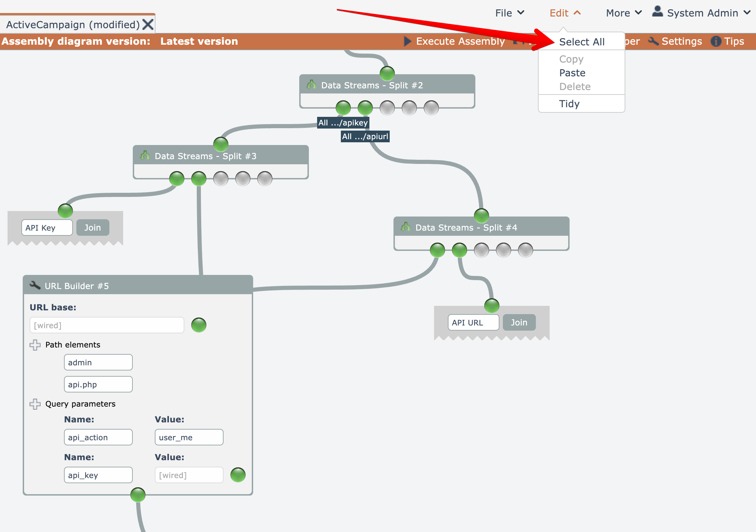Choose Tidy from the Edit menu
This screenshot has height=532, width=756.
pyautogui.click(x=569, y=104)
